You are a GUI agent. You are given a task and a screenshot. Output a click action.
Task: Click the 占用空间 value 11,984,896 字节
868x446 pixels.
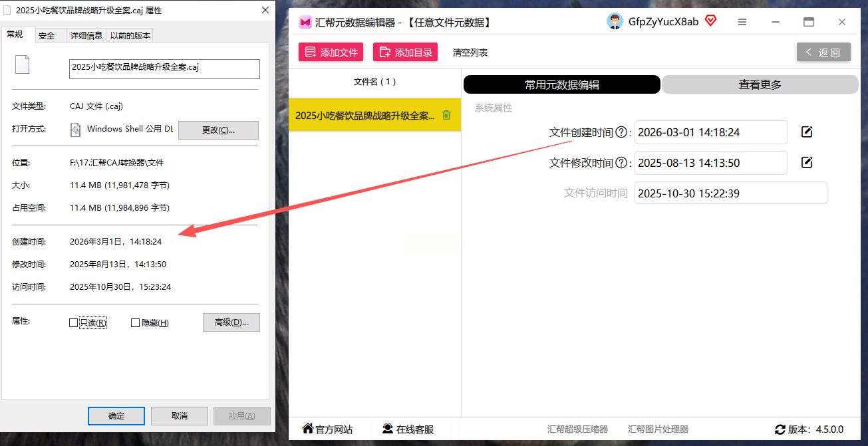(x=120, y=208)
